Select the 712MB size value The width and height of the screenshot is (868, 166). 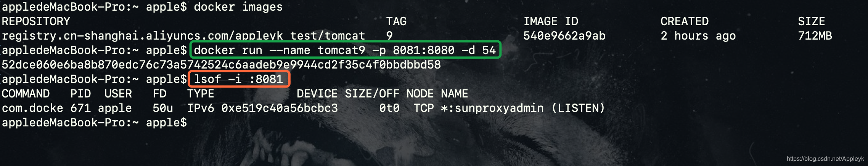815,36
